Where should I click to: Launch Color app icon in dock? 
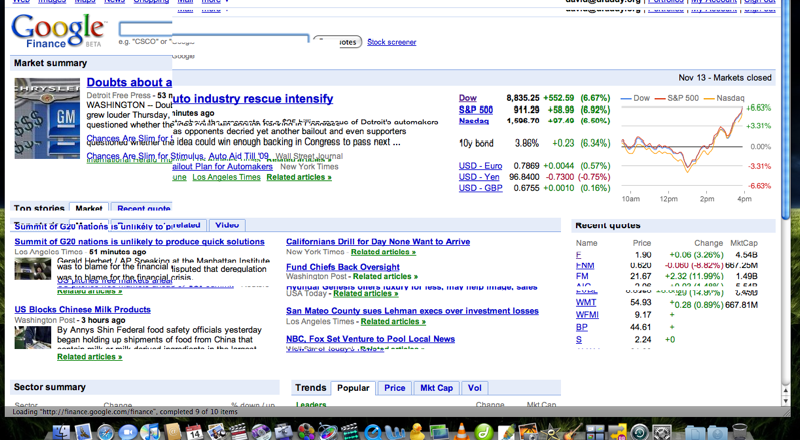306,432
